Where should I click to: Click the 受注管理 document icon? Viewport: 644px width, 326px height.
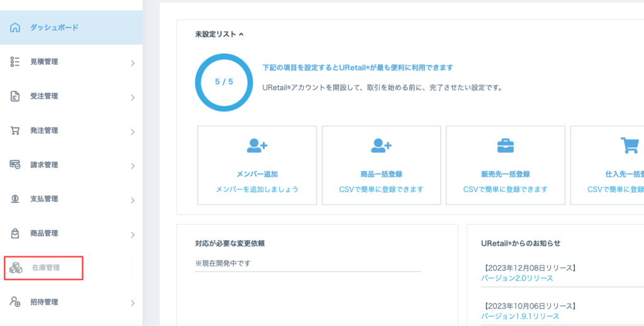click(16, 96)
